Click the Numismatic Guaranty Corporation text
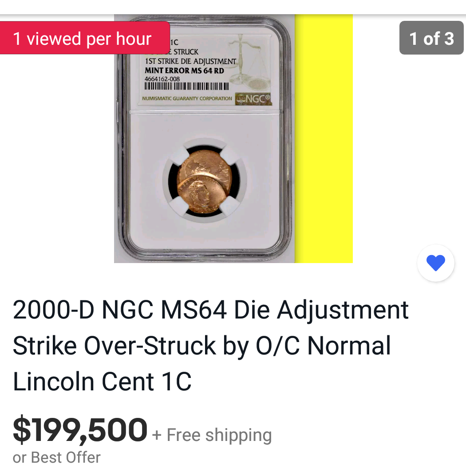This screenshot has height=476, width=466. (x=187, y=98)
